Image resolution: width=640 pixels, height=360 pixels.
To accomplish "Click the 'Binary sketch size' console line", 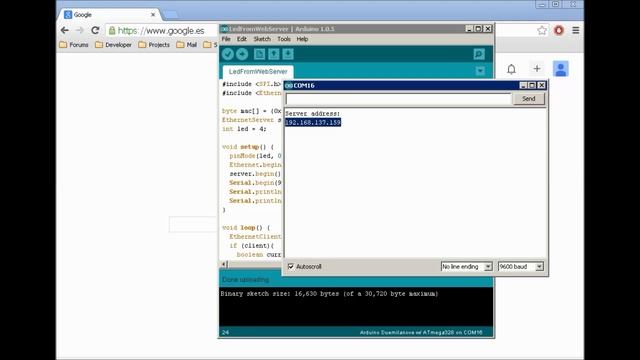I will click(x=329, y=293).
